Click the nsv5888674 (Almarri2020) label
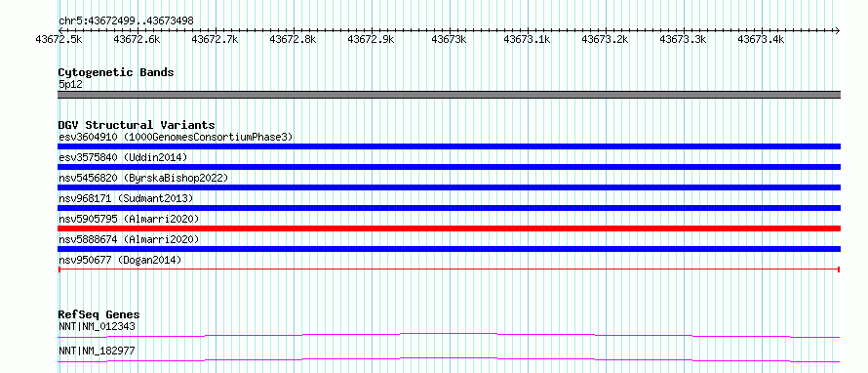Image resolution: width=868 pixels, height=373 pixels. pos(129,239)
